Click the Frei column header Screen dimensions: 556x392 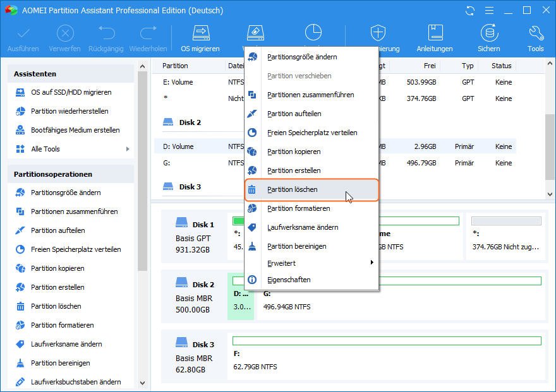pos(430,66)
